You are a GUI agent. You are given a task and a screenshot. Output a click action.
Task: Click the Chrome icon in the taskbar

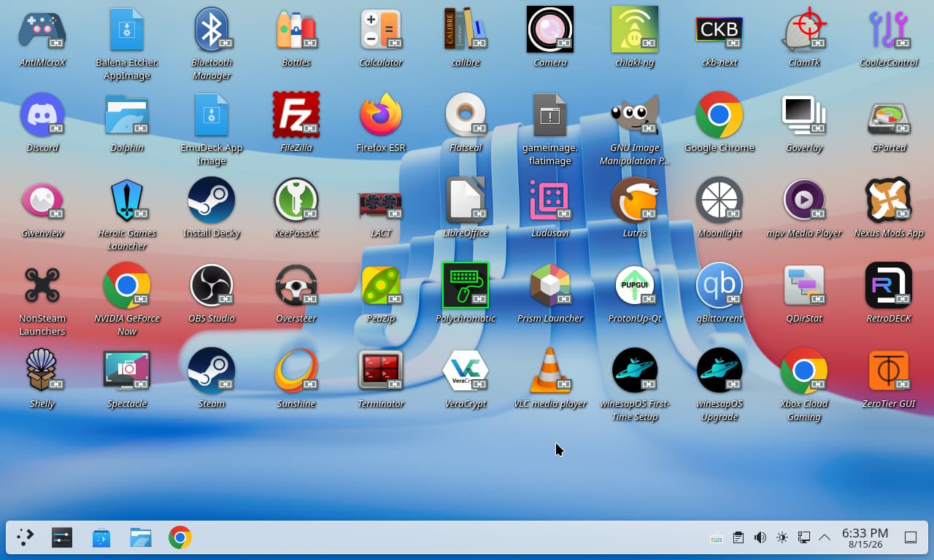pyautogui.click(x=180, y=537)
